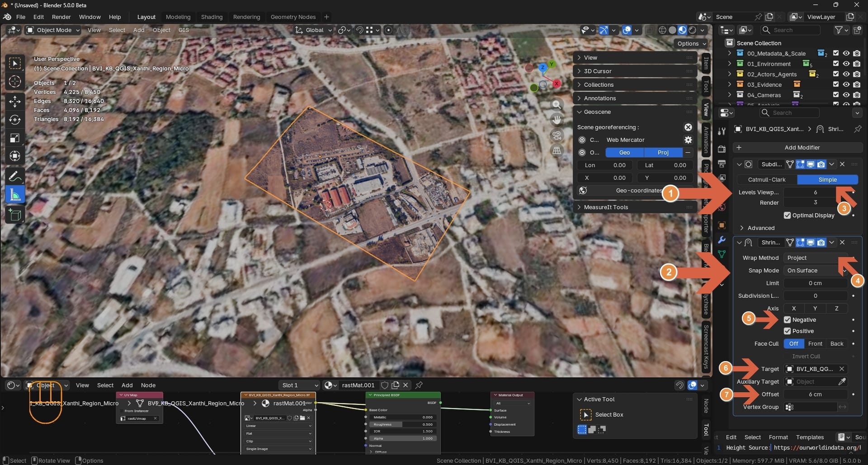Click the Blender logo menu icon
The image size is (868, 465).
pyautogui.click(x=7, y=17)
